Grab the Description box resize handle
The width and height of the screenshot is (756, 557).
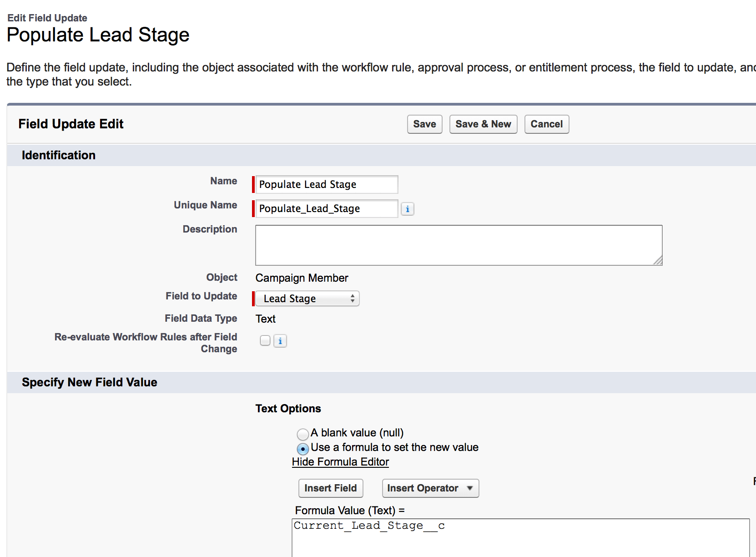click(658, 261)
